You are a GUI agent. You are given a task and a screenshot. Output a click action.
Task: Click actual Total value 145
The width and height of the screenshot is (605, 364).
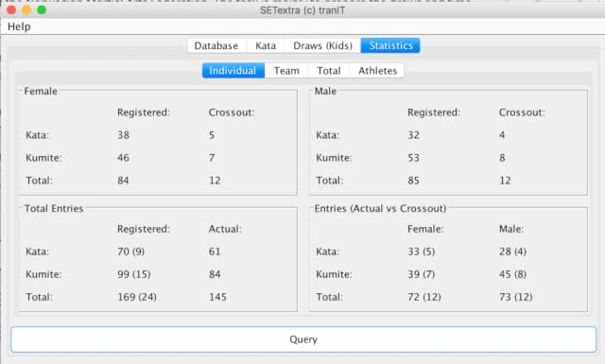(217, 297)
